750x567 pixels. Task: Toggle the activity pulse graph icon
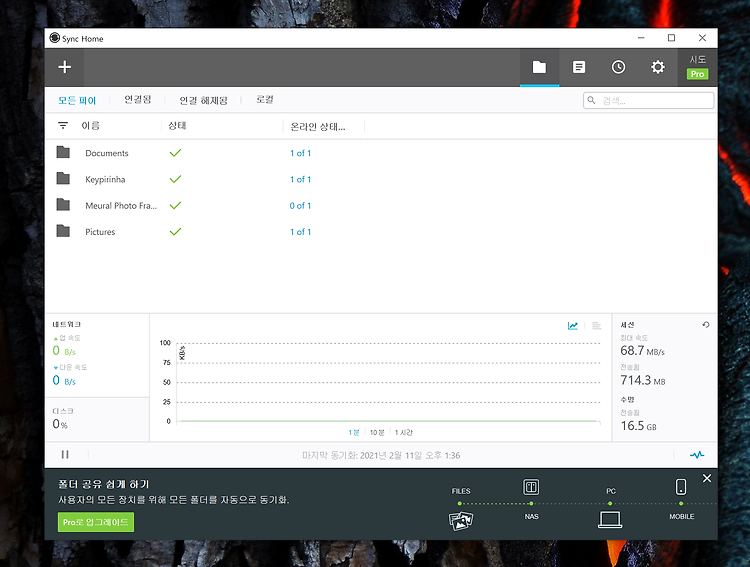pos(697,455)
